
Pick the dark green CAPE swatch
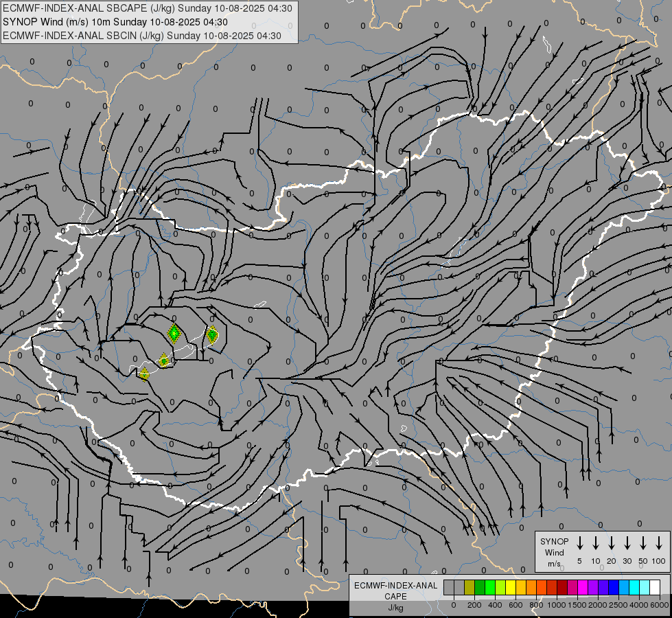[480, 587]
